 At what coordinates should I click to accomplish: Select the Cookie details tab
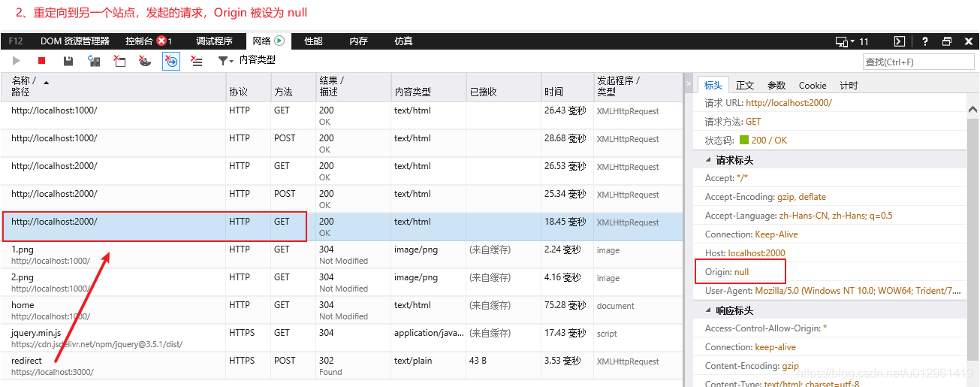[813, 85]
